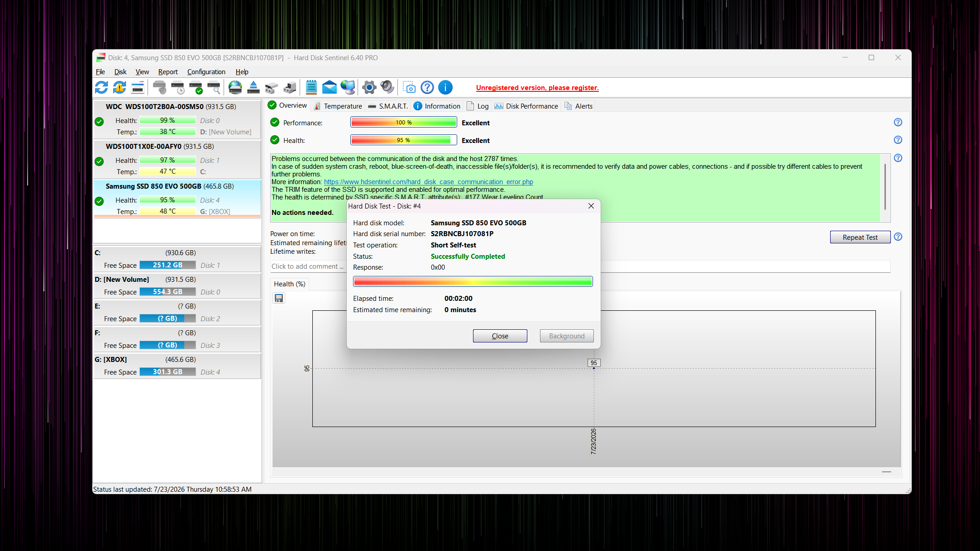Image resolution: width=980 pixels, height=551 pixels.
Task: Click the disk with green checkmark icon
Action: pyautogui.click(x=196, y=87)
